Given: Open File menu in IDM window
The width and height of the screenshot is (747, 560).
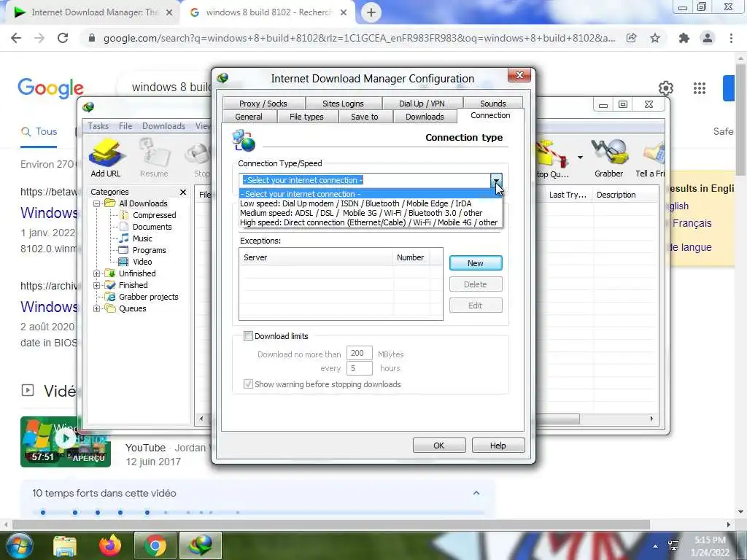Looking at the screenshot, I should 125,125.
